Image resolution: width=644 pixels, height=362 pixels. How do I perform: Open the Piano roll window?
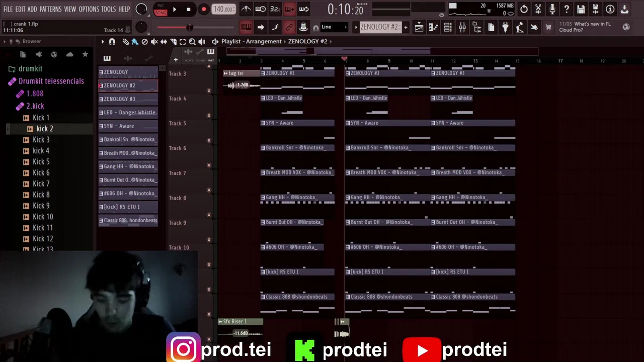[x=433, y=27]
